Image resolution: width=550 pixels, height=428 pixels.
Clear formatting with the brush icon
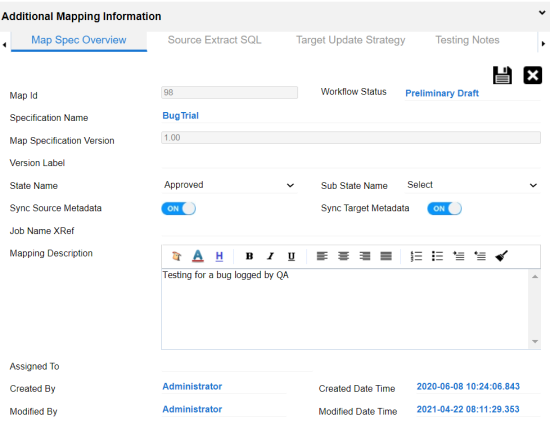[502, 256]
